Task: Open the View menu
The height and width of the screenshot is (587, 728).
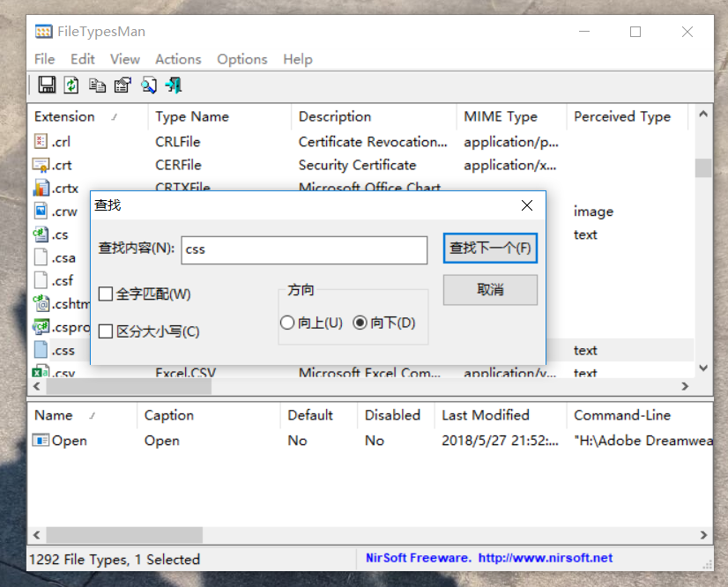Action: pos(125,59)
